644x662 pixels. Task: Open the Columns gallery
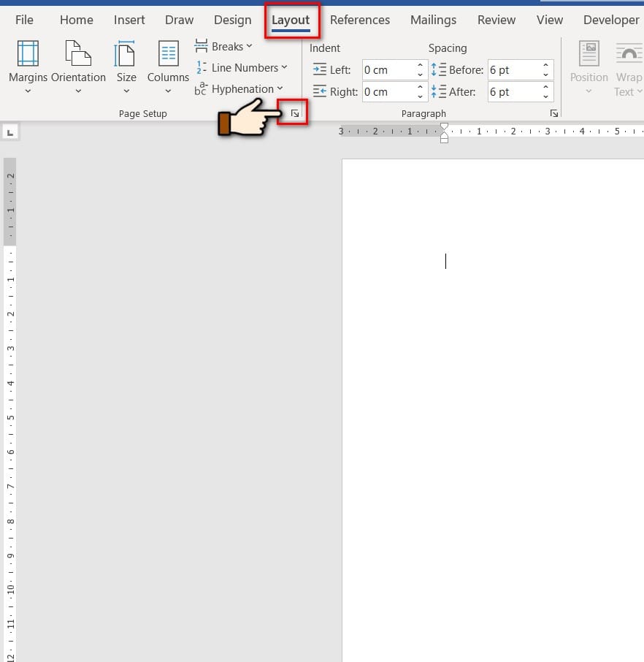(168, 66)
